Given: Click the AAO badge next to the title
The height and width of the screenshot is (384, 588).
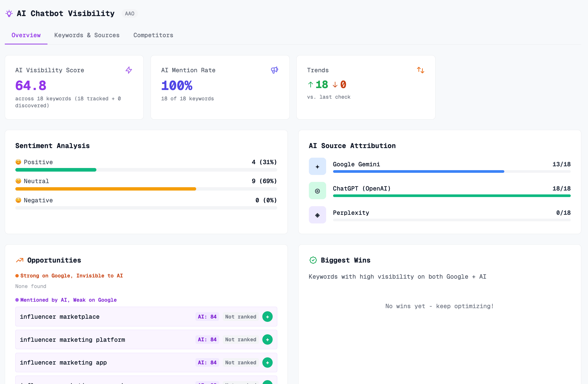Looking at the screenshot, I should pos(129,13).
